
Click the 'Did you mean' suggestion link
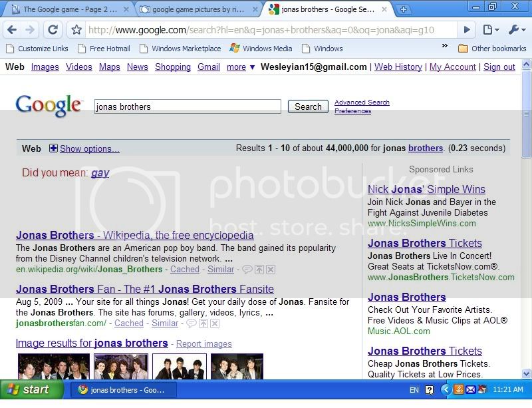pos(100,173)
